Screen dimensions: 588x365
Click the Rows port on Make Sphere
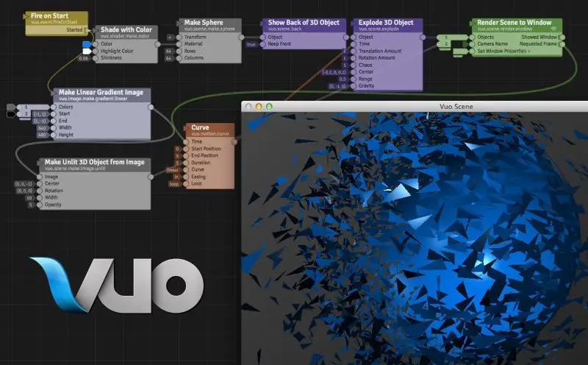(179, 51)
